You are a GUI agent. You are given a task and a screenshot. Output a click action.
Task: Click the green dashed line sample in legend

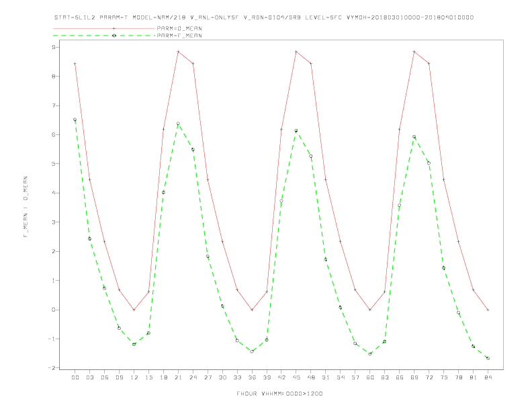[104, 36]
